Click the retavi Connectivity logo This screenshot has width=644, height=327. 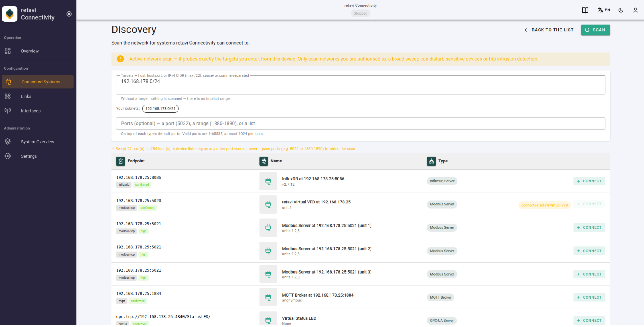[x=9, y=14]
